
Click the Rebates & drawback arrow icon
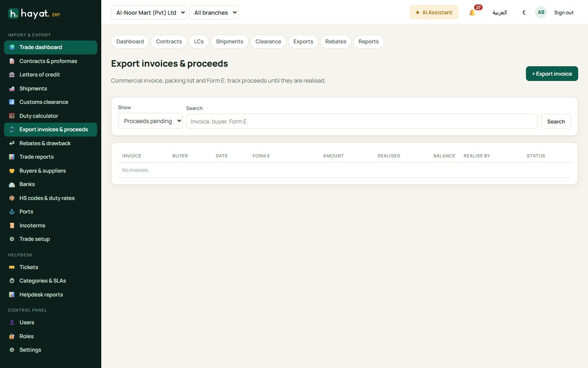[12, 144]
